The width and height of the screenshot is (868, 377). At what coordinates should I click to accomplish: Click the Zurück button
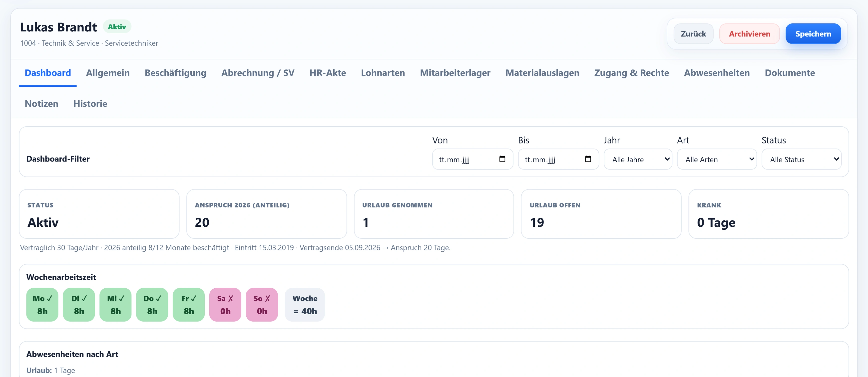[x=693, y=34]
